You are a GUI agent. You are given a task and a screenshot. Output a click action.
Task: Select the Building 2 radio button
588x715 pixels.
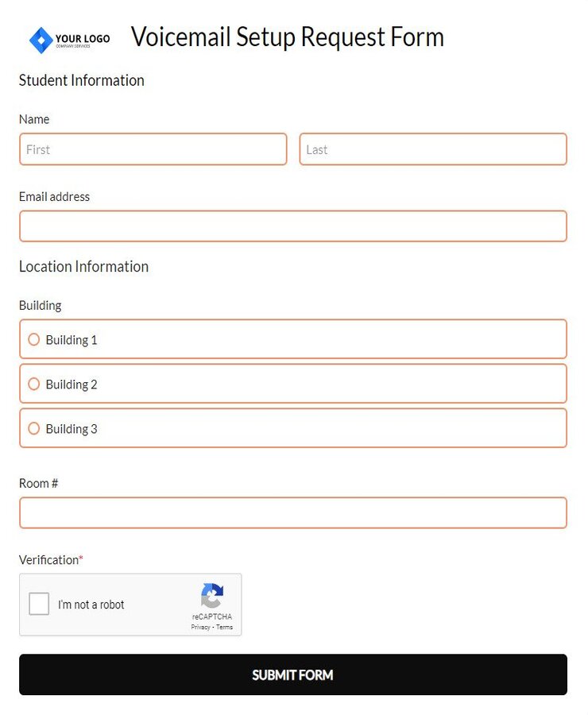click(x=33, y=384)
